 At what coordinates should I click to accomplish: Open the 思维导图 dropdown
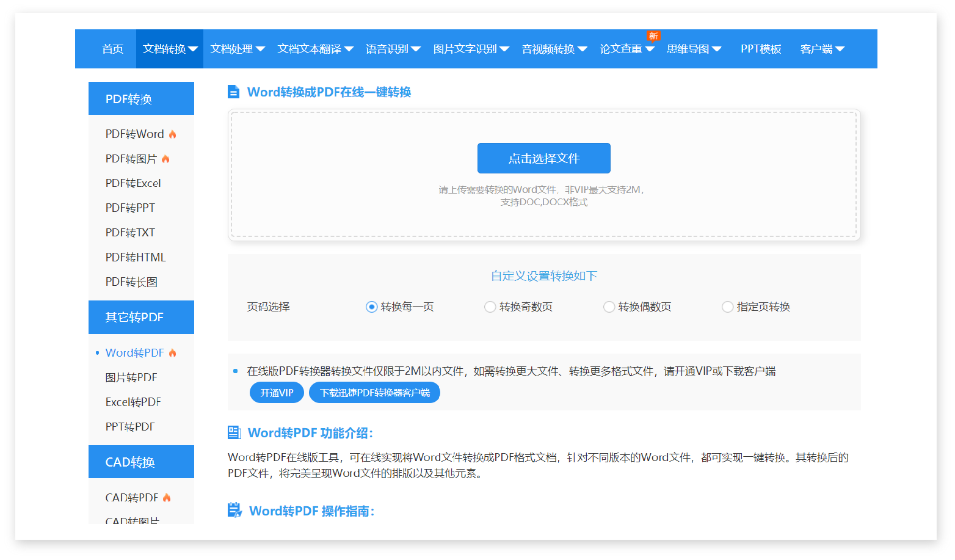694,49
